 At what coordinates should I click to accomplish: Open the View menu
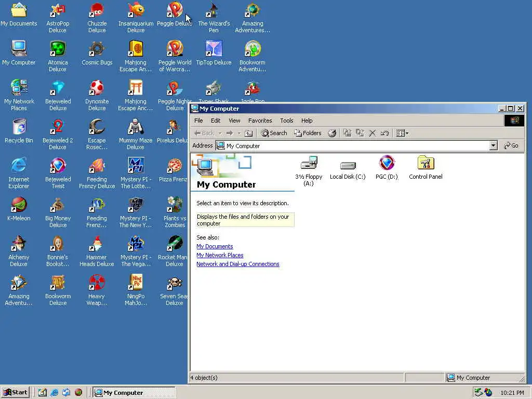point(234,121)
